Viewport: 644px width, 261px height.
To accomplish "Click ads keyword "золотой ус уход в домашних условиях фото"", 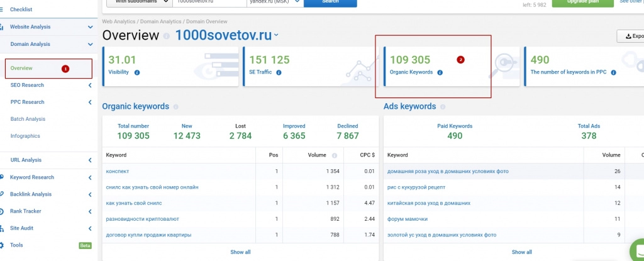I will coord(441,235).
